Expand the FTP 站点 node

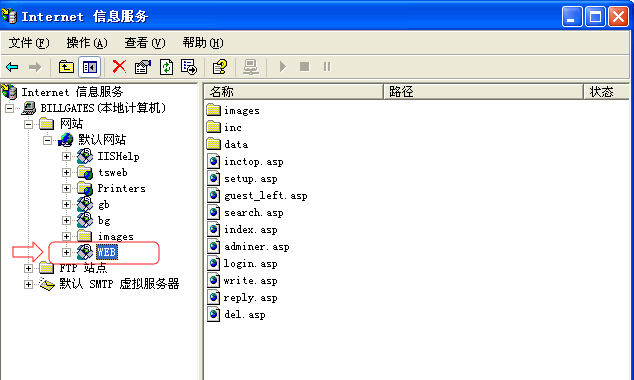coord(28,268)
